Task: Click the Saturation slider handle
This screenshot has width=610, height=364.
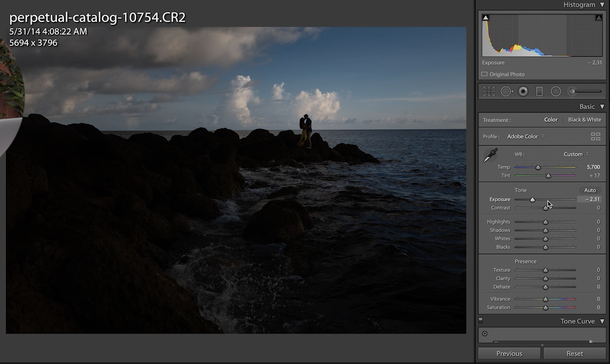Action: tap(545, 307)
